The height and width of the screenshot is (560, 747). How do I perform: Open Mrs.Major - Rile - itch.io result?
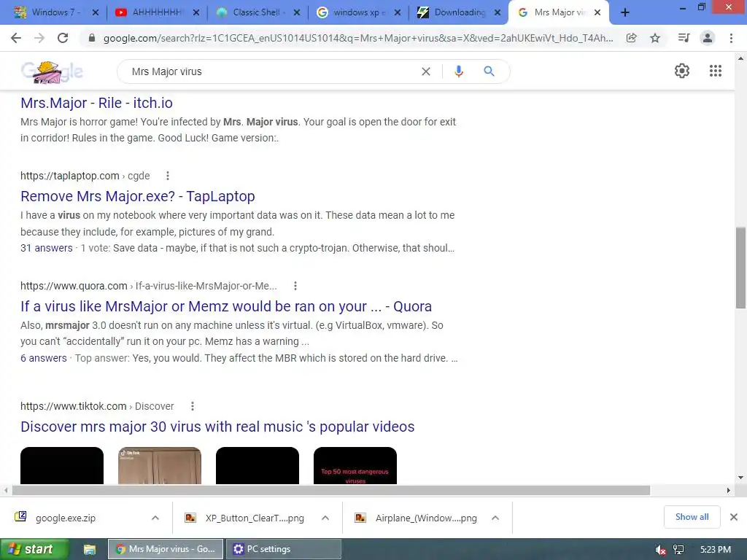pyautogui.click(x=97, y=103)
